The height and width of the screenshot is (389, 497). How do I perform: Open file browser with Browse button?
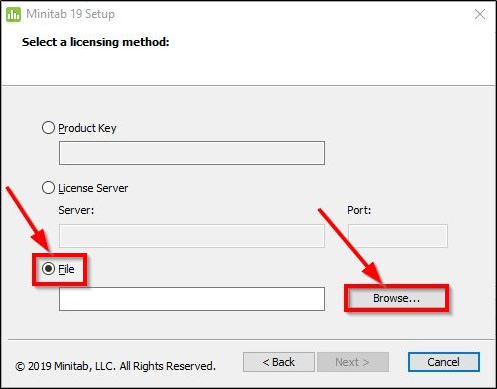(x=397, y=298)
